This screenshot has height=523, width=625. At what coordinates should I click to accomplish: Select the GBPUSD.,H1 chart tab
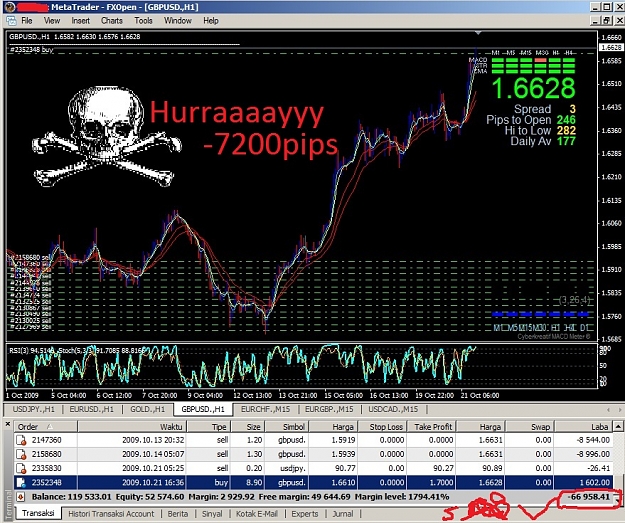[203, 409]
